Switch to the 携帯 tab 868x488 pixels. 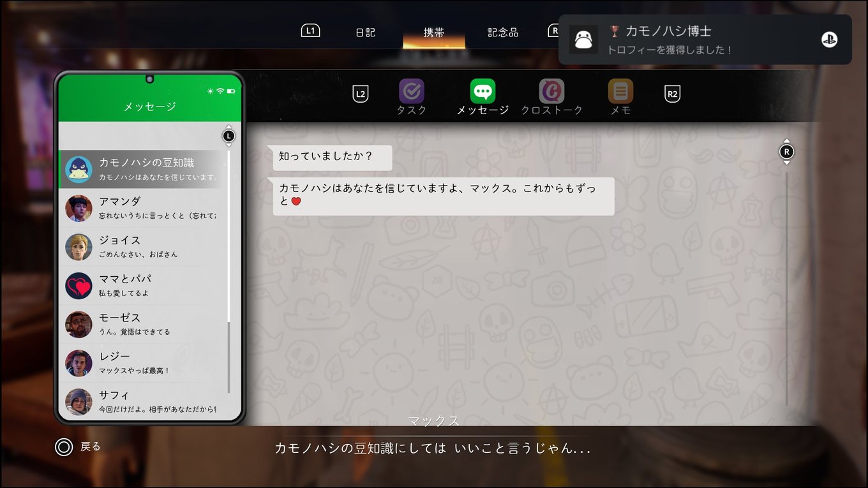434,33
